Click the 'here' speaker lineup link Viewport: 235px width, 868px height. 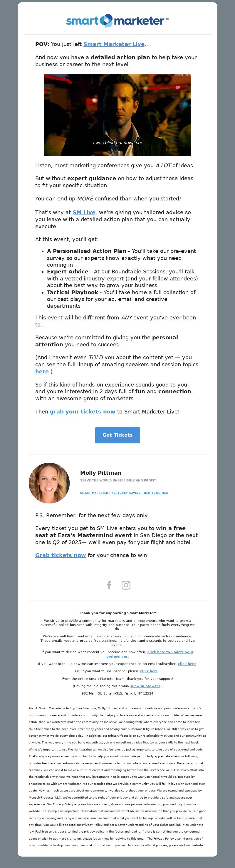[x=42, y=371]
